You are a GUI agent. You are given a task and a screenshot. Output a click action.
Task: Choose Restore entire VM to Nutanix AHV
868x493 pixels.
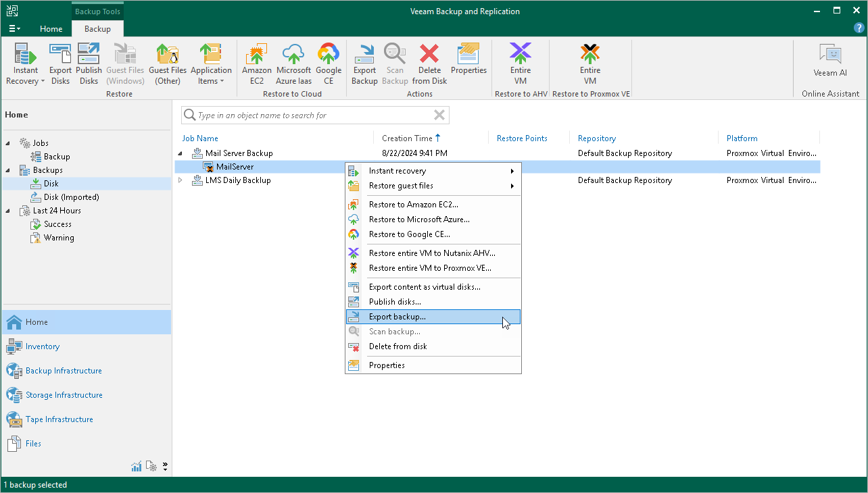pos(433,253)
